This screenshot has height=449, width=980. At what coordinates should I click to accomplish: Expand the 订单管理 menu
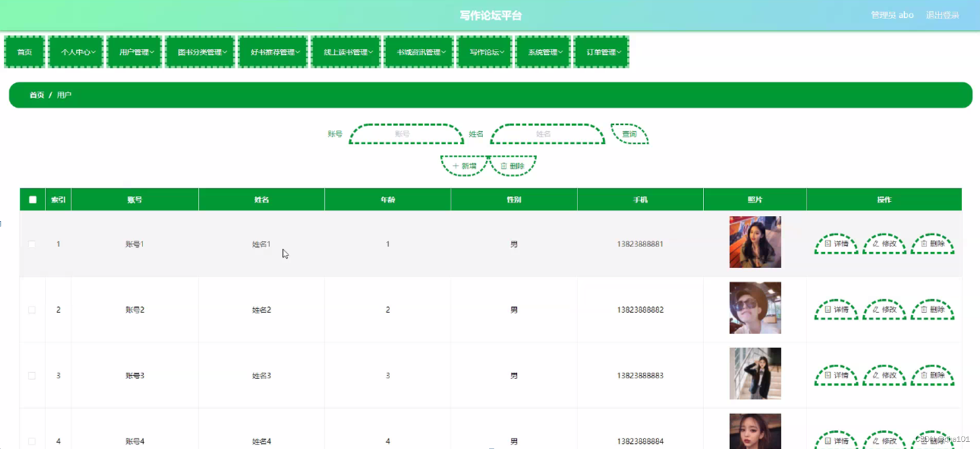coord(601,52)
